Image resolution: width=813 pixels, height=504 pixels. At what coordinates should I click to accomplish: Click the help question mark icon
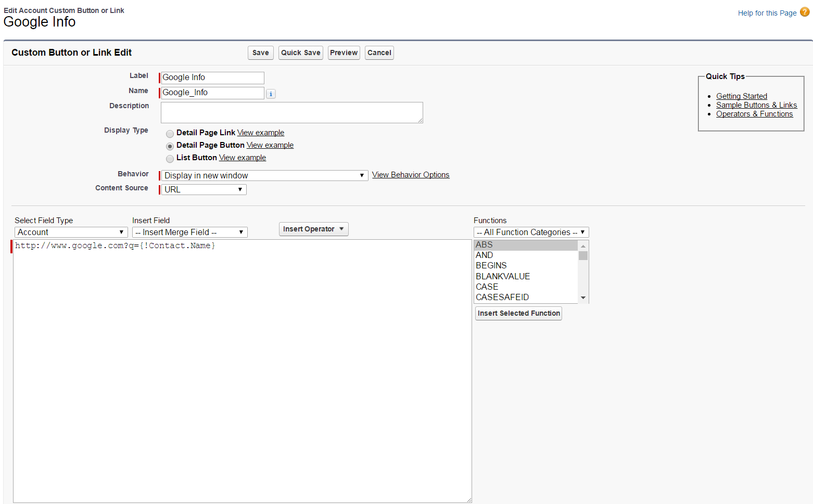805,12
